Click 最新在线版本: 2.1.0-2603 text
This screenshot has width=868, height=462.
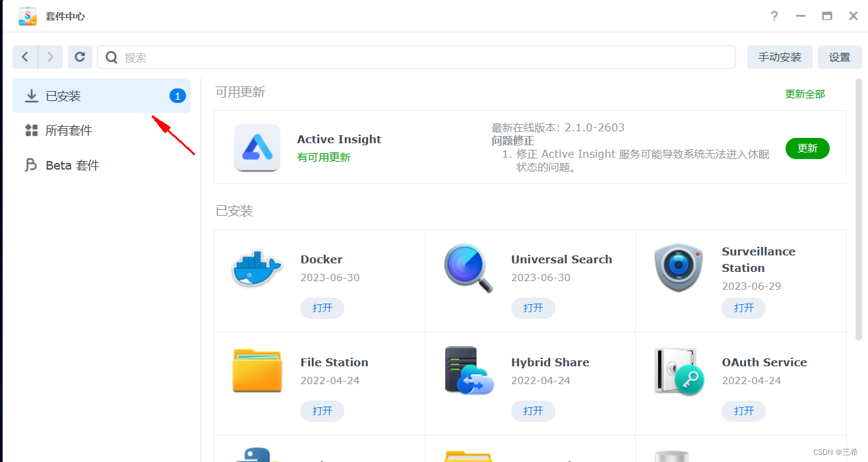(x=558, y=127)
